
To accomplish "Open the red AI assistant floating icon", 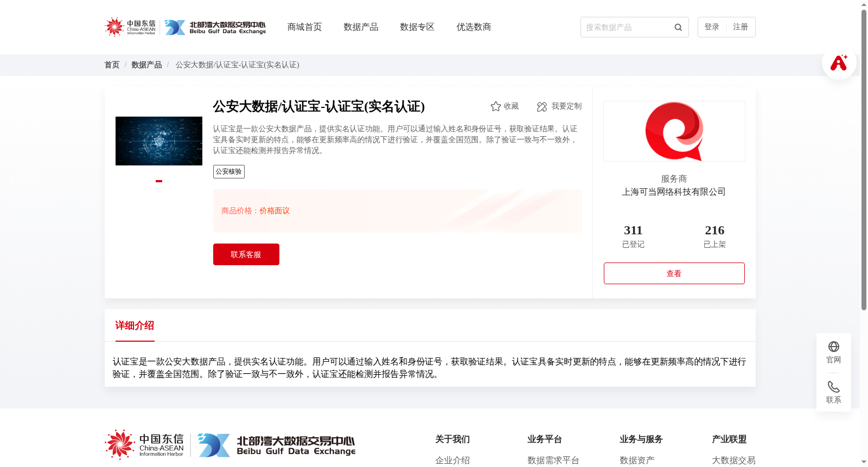I will point(839,62).
